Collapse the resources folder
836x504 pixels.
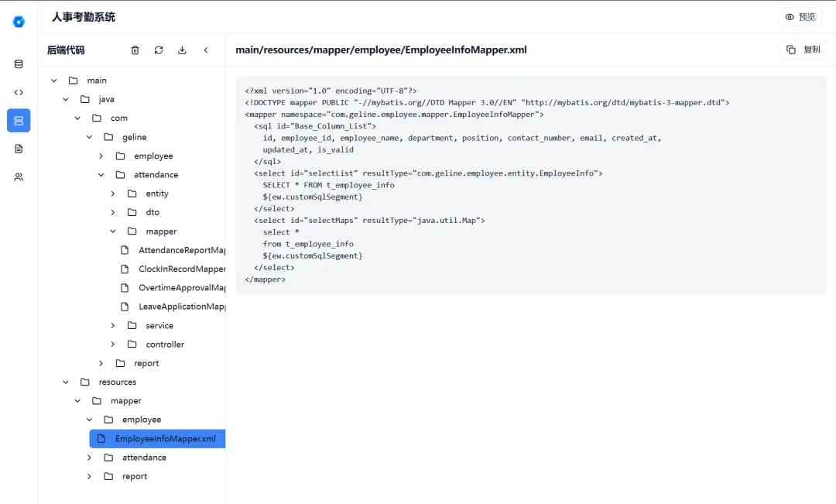pos(65,382)
